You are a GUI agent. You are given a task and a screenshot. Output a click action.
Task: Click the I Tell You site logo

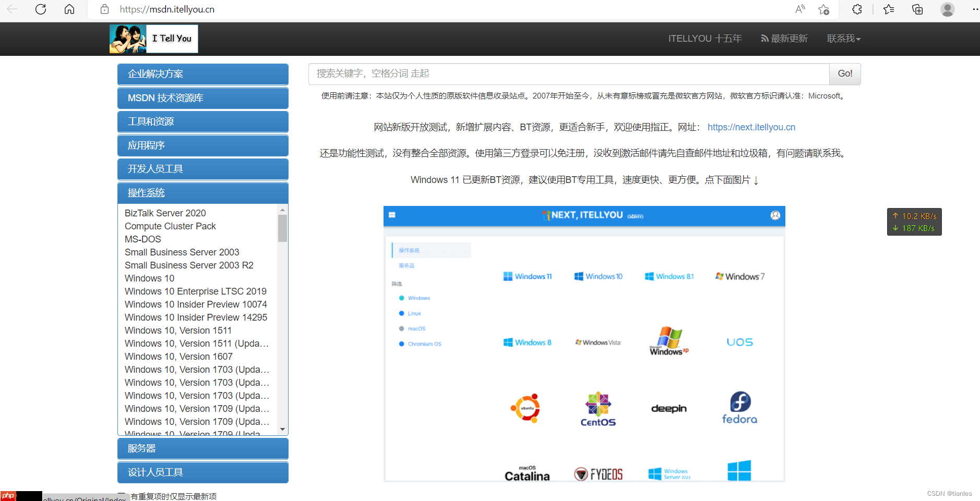(154, 39)
